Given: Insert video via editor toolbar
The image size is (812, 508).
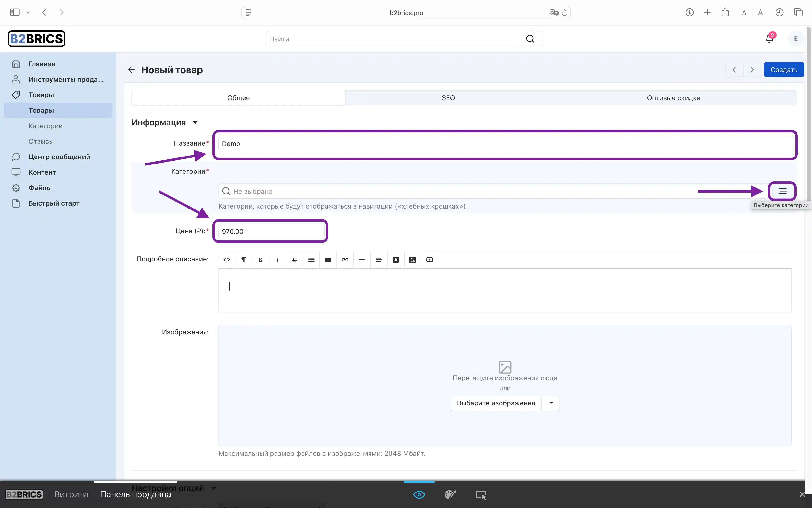Looking at the screenshot, I should click(x=429, y=260).
